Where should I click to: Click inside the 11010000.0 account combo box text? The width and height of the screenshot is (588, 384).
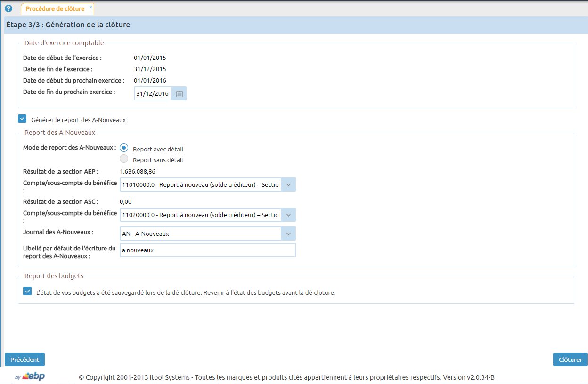coord(201,185)
